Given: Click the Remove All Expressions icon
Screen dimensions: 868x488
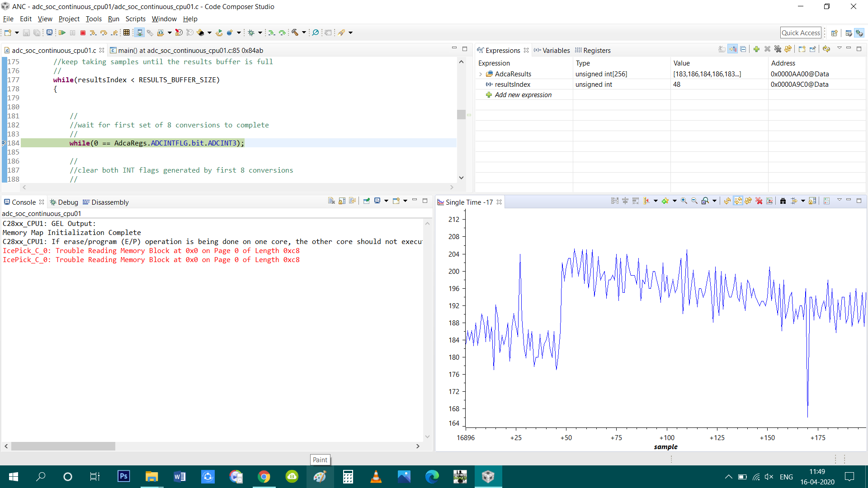Looking at the screenshot, I should (778, 49).
